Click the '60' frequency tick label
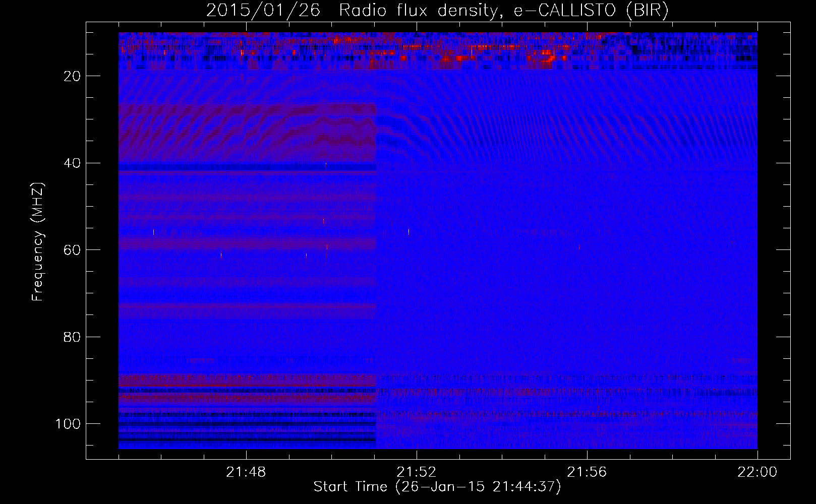 click(73, 250)
